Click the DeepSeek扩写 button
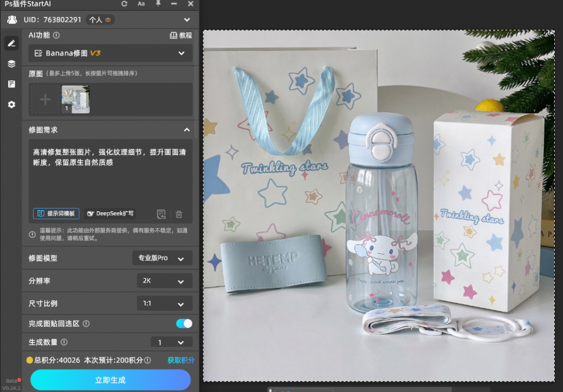This screenshot has width=563, height=392. coord(110,213)
